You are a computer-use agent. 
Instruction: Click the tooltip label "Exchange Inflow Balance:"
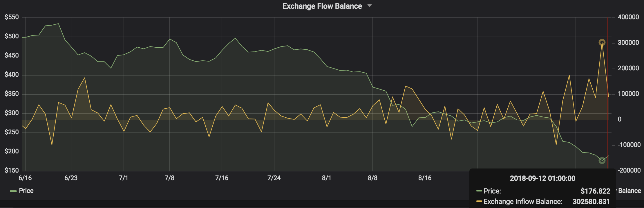(x=523, y=202)
